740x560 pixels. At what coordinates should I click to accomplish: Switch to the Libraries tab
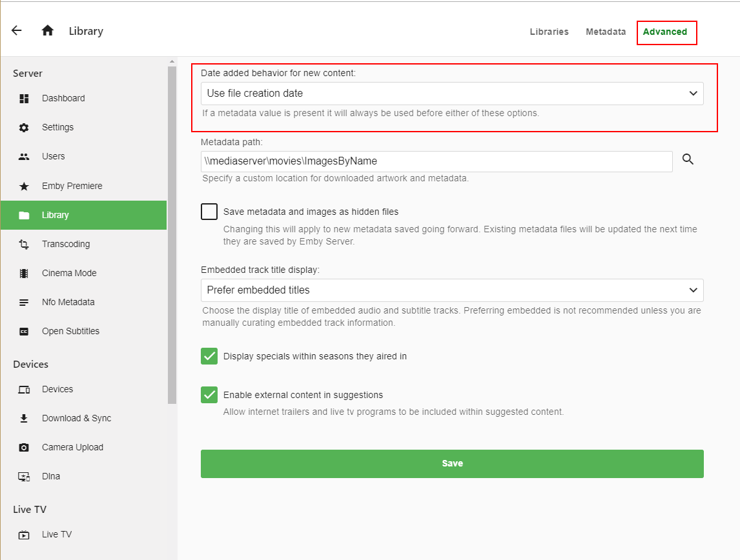[x=549, y=32]
